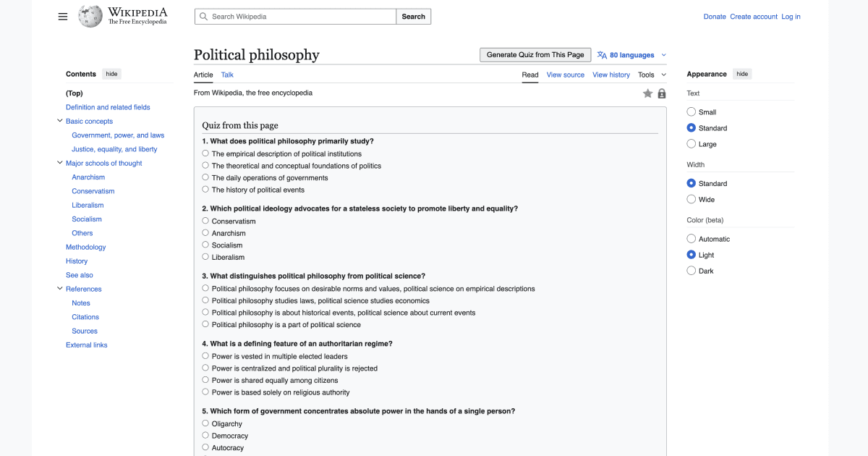The image size is (868, 456).
Task: Collapse the Basic concepts section in Contents
Action: [60, 121]
